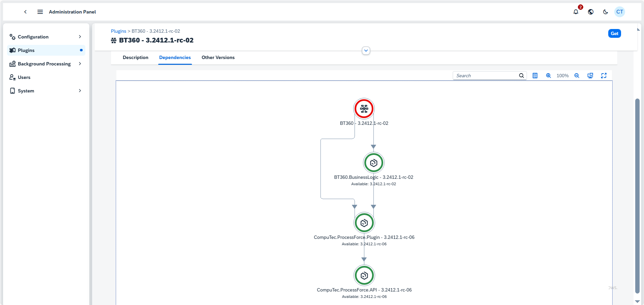
Task: Collapse header with the chevron button
Action: (x=366, y=51)
